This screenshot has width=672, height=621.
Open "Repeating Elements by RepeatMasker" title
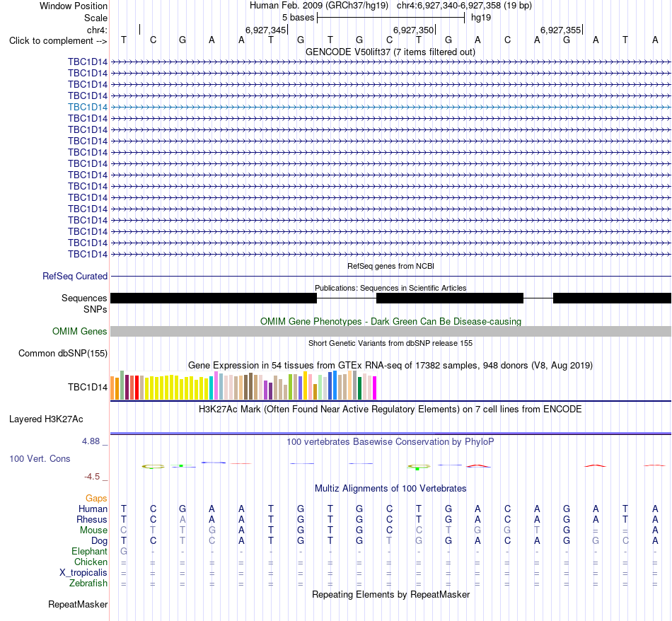(x=390, y=594)
